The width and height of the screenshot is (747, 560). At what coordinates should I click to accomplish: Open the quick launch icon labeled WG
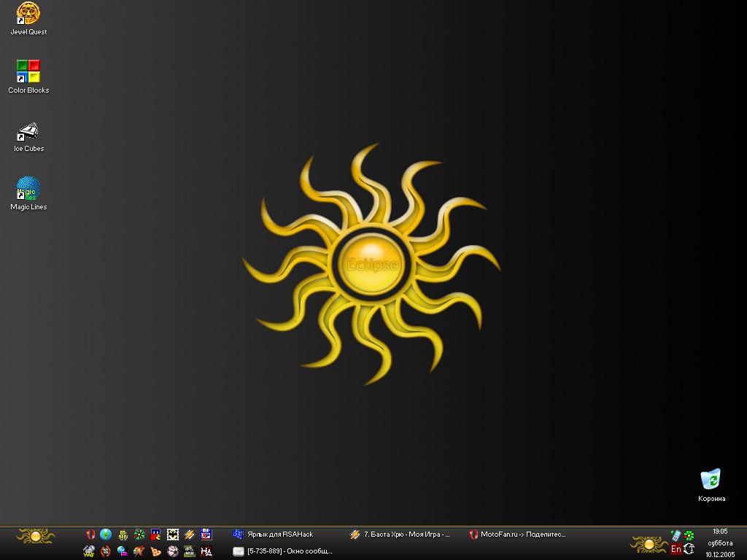[x=89, y=551]
